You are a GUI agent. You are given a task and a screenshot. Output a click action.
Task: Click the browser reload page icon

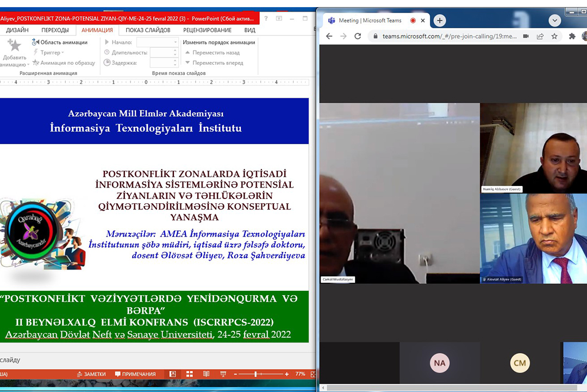pyautogui.click(x=358, y=36)
